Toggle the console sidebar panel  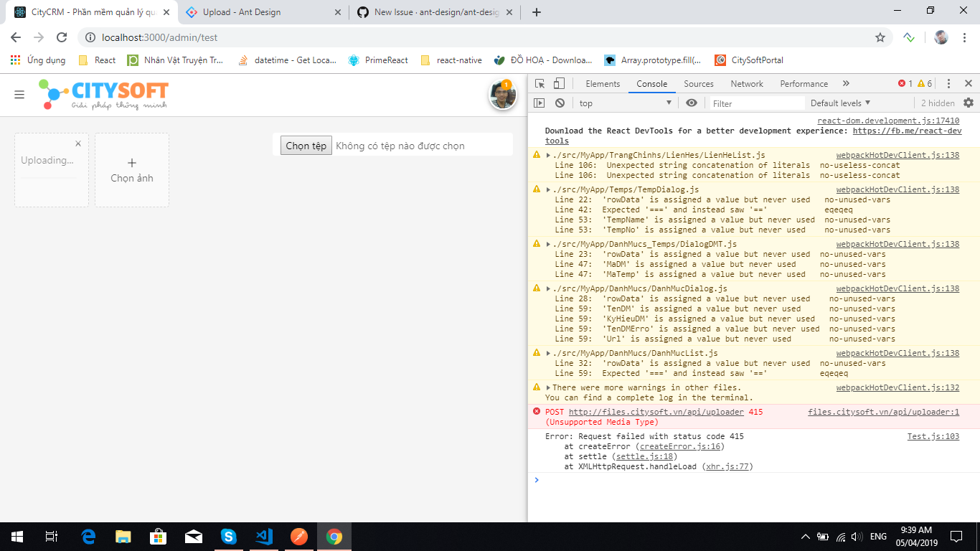tap(540, 103)
